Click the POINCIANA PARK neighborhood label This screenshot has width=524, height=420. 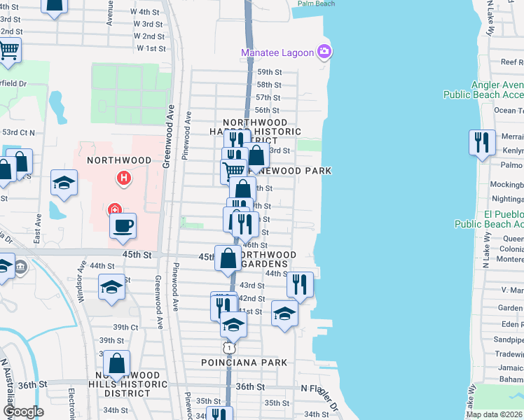244,363
